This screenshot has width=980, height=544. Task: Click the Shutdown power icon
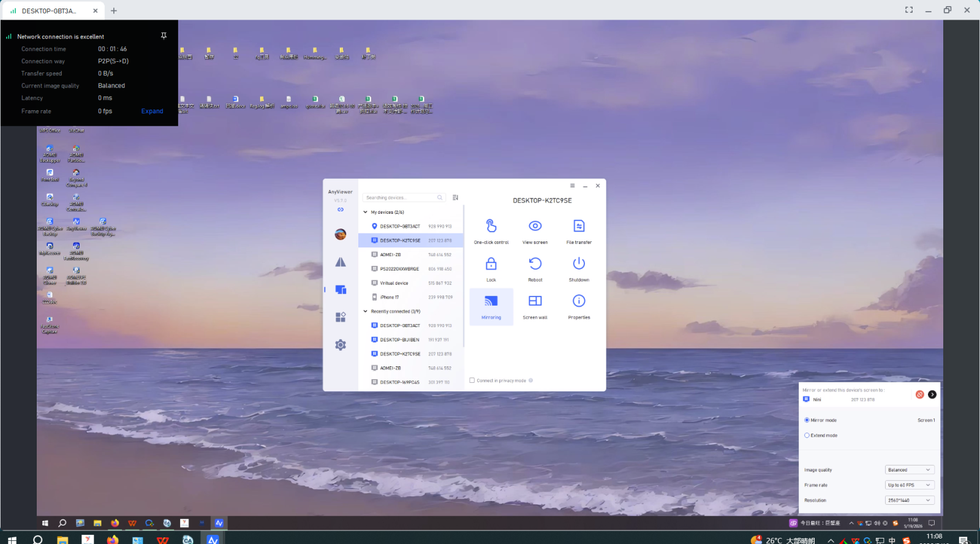579,263
